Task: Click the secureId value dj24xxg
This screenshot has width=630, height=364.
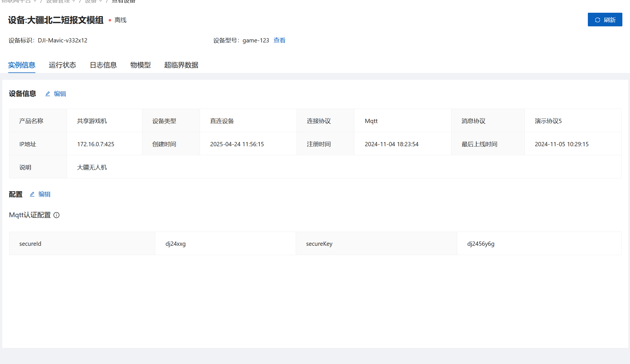Action: (x=175, y=244)
